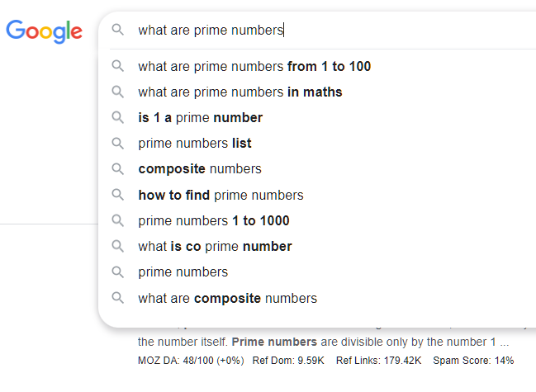The width and height of the screenshot is (536, 392).
Task: Click the 'MOZ DA: 48/100' metric text
Action: click(x=190, y=361)
